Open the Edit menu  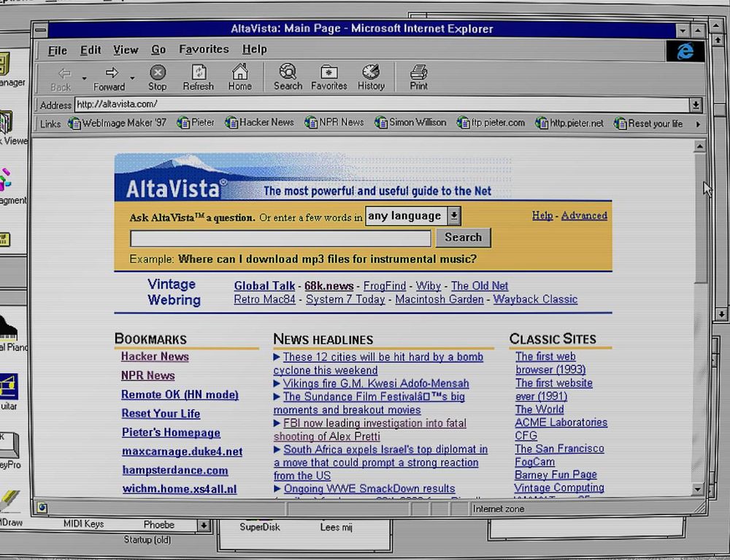(91, 50)
